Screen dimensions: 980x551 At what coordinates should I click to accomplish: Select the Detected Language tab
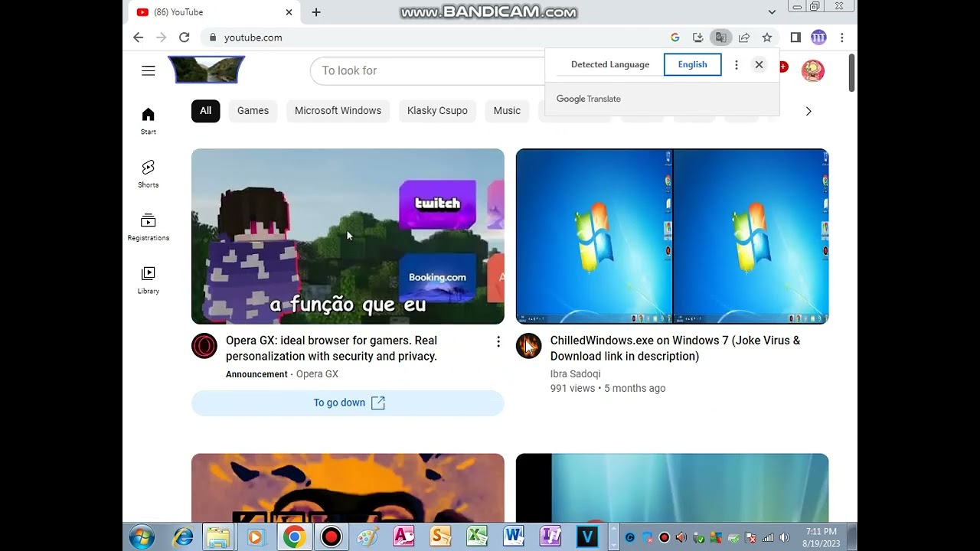610,64
